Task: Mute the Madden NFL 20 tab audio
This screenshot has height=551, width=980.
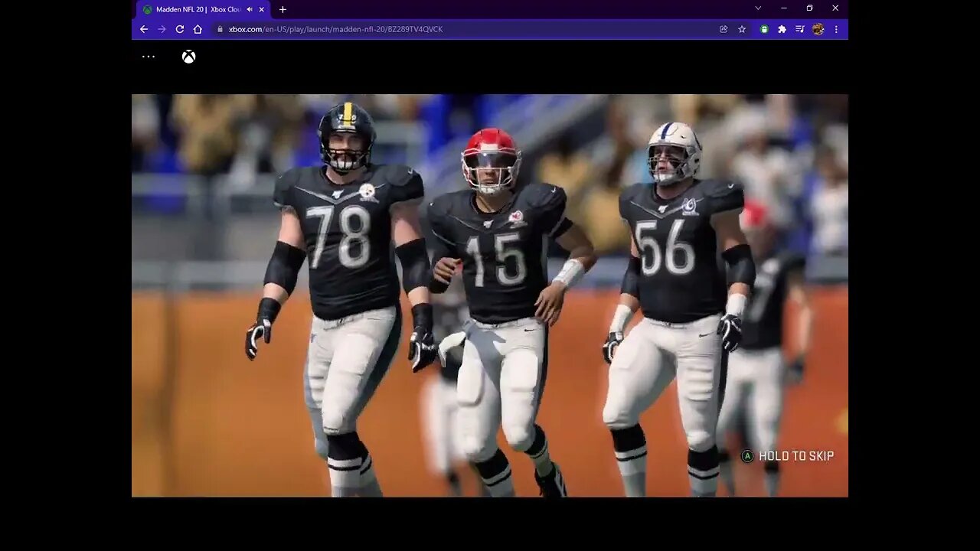Action: pos(250,9)
